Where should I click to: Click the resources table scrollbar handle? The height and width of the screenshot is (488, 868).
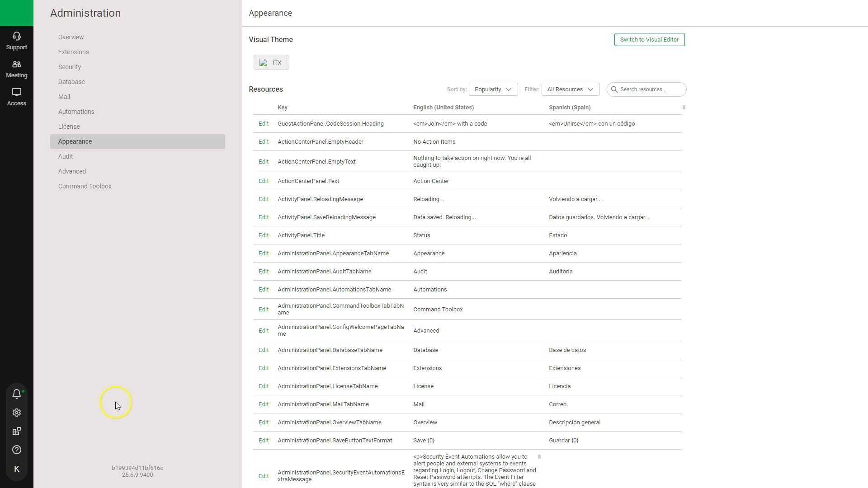click(x=684, y=108)
